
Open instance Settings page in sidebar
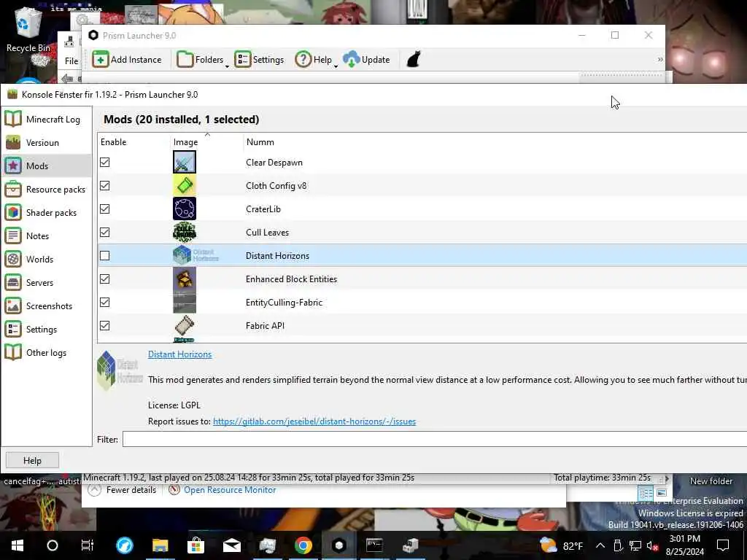tap(46, 330)
